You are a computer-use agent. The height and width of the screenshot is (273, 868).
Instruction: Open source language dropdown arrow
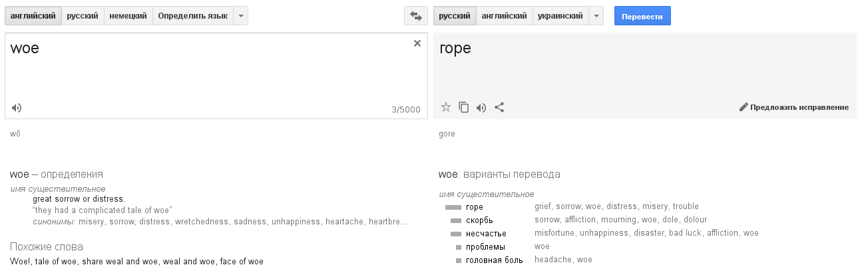pos(240,16)
